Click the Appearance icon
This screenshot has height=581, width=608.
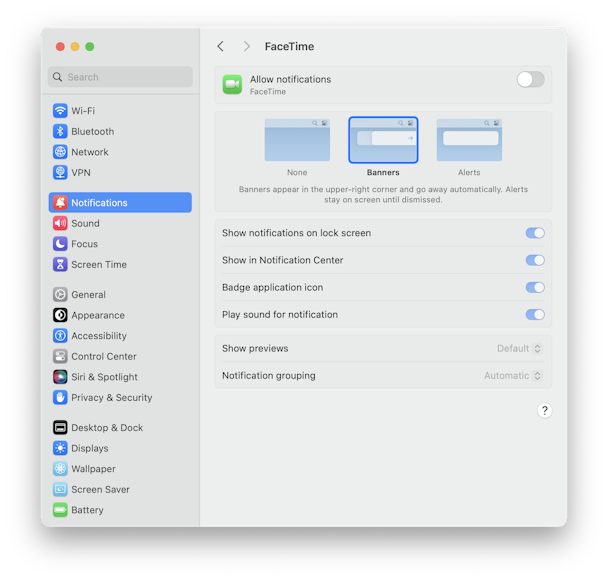pos(60,315)
